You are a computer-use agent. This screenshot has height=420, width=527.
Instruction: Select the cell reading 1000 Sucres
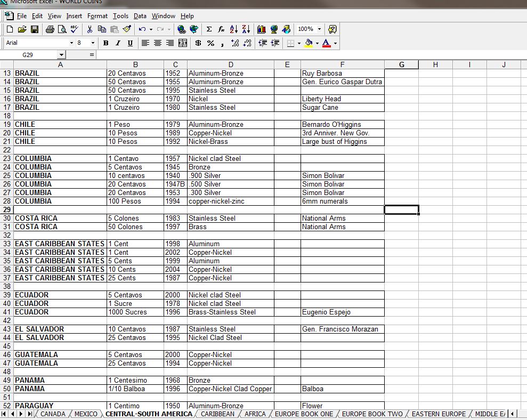pos(135,312)
